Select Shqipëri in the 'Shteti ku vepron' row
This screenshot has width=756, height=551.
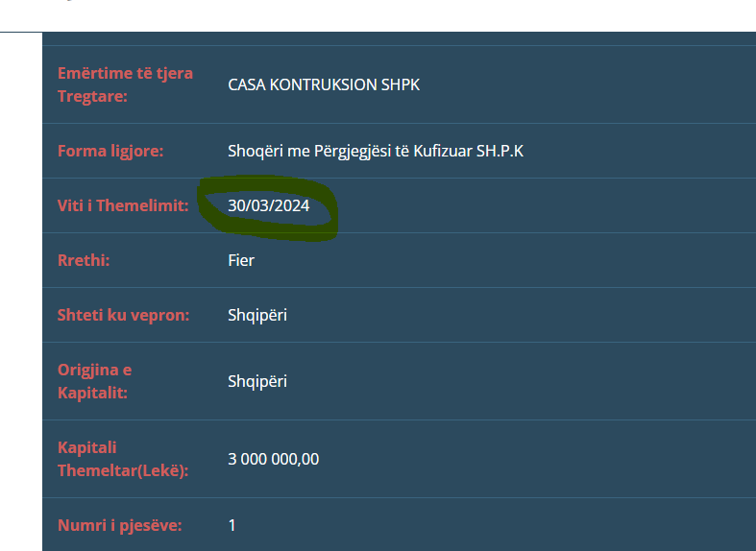click(257, 315)
